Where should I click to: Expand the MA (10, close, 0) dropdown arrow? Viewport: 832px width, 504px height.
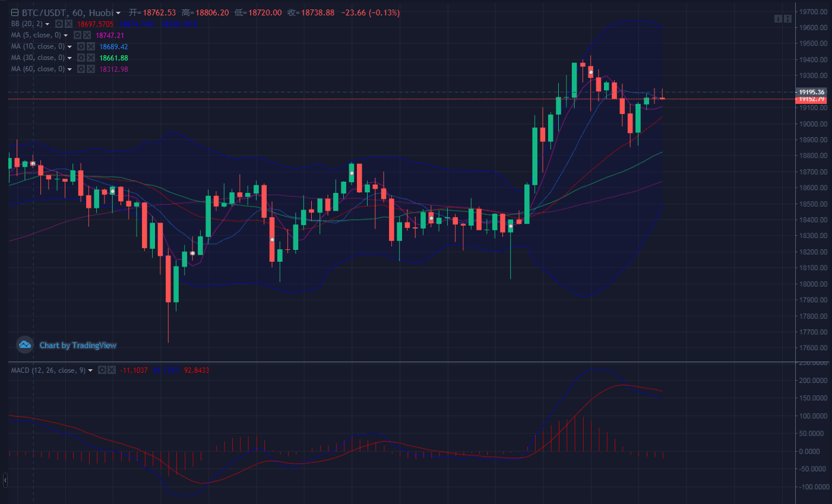point(69,47)
